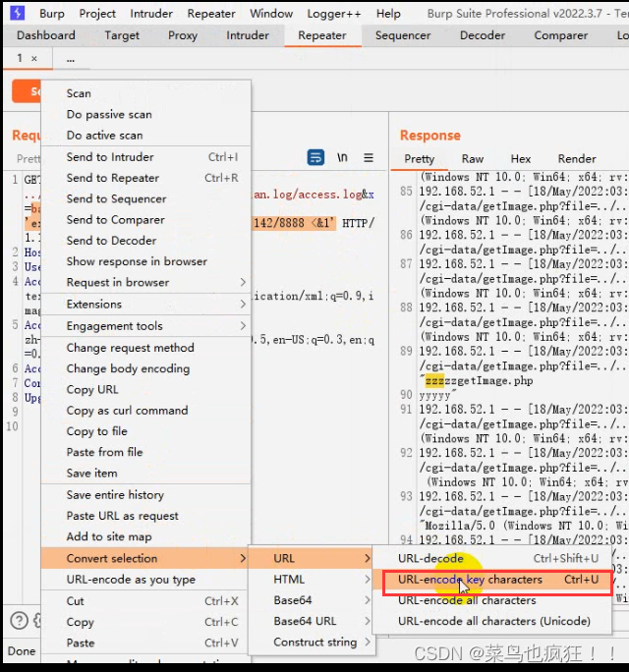Open the Intruder menu in menu bar
Viewport: 629px width, 672px height.
tap(151, 14)
